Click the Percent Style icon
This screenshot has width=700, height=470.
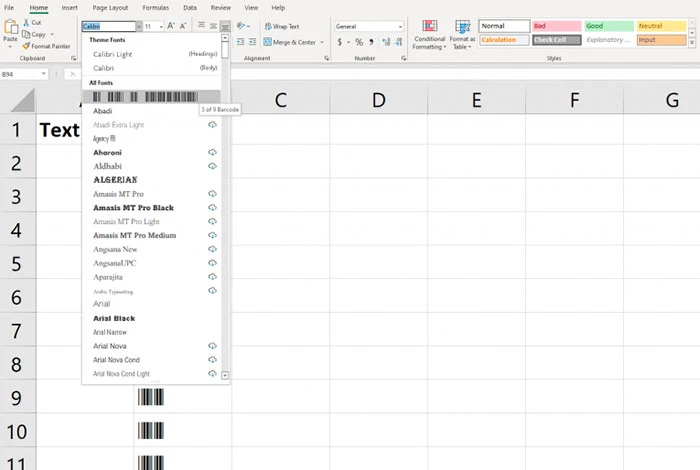coord(358,43)
